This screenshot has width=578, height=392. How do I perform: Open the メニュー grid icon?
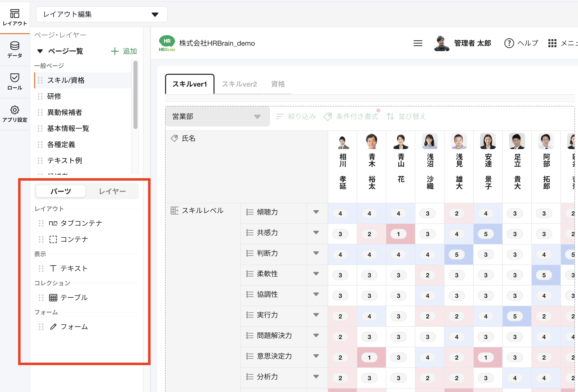[552, 43]
